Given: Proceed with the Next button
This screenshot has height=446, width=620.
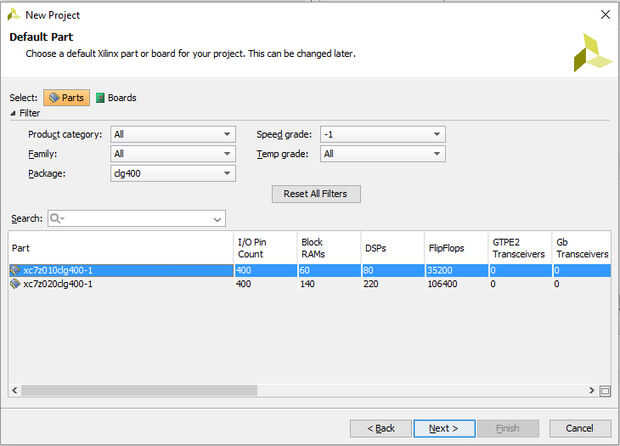Looking at the screenshot, I should pyautogui.click(x=444, y=429).
